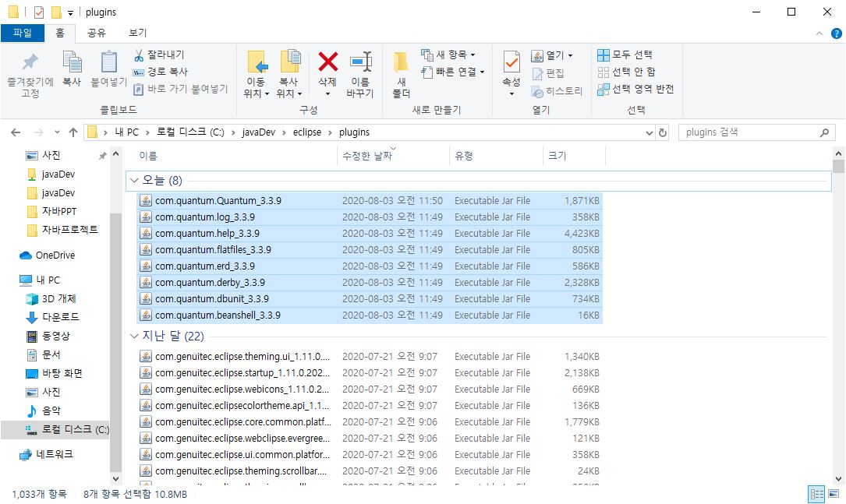Screen dimensions: 846x504
Task: Collapse the 지난 달 (22) group
Action: click(x=134, y=337)
